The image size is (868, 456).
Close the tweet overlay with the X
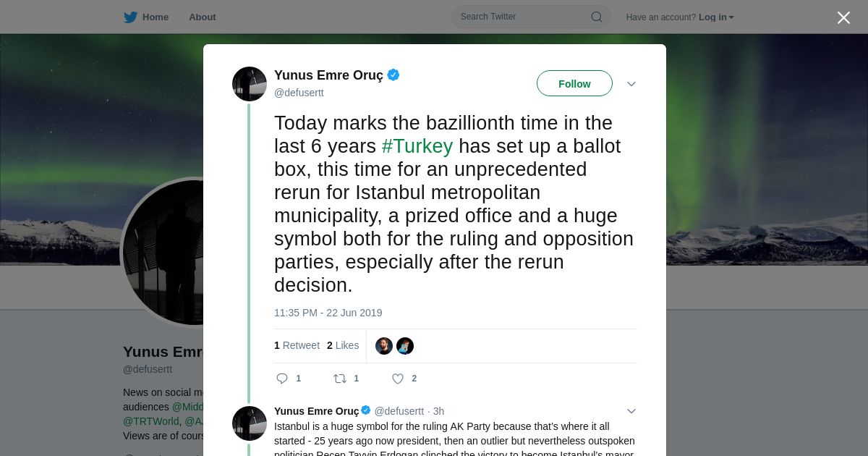(x=843, y=18)
